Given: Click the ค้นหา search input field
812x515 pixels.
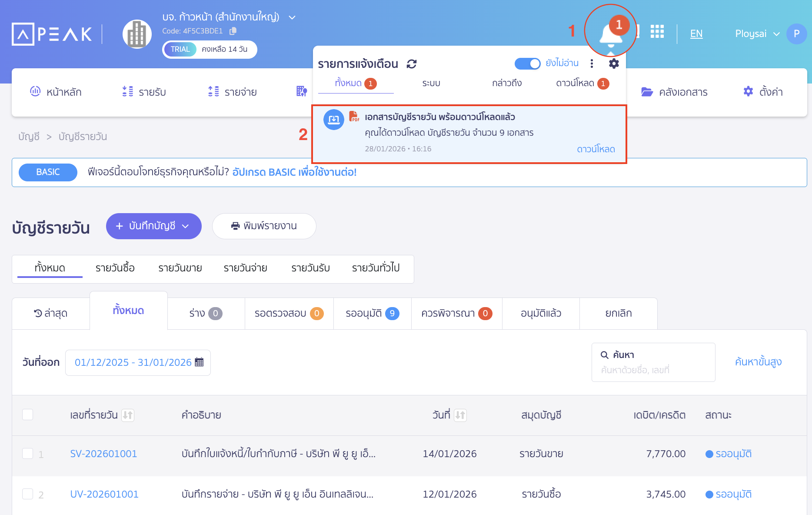Looking at the screenshot, I should pos(653,370).
